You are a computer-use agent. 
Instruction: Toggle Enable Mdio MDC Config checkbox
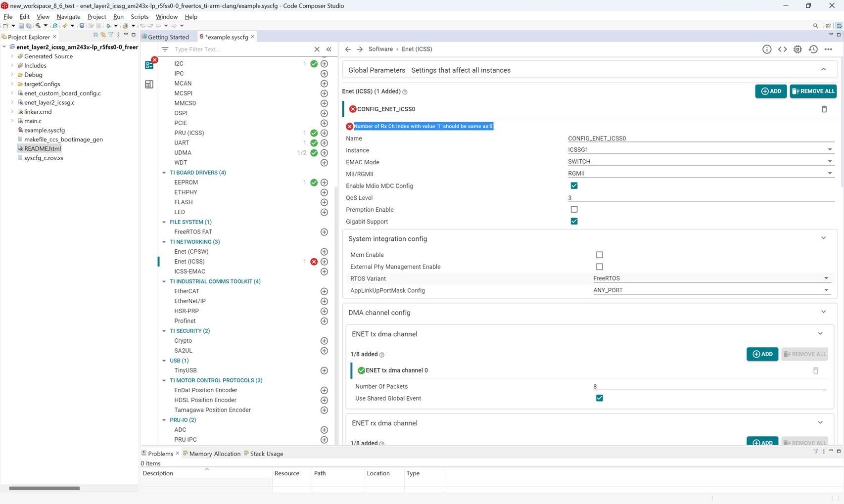pos(574,185)
